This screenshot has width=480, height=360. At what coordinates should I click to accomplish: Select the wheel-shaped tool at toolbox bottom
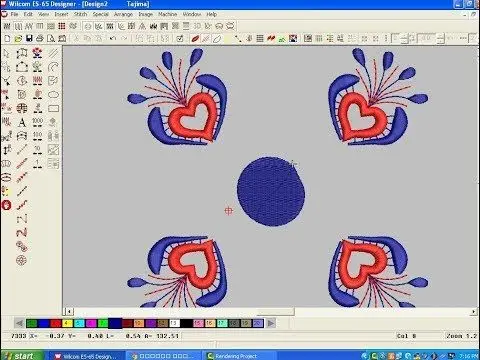point(22,260)
